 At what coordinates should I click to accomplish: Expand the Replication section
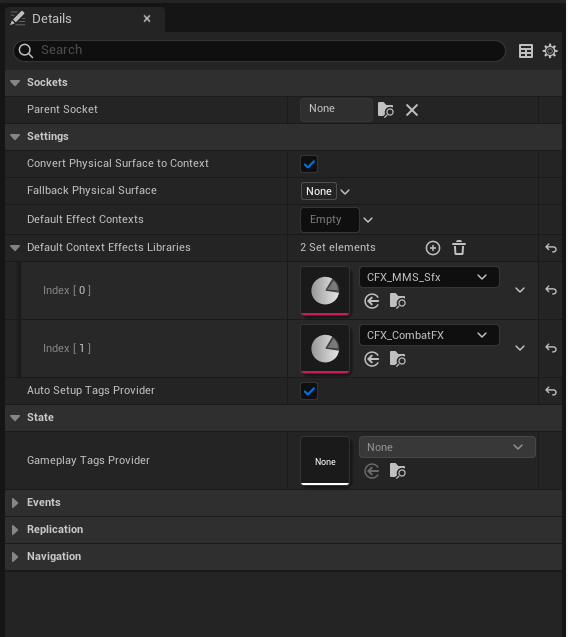(x=15, y=530)
